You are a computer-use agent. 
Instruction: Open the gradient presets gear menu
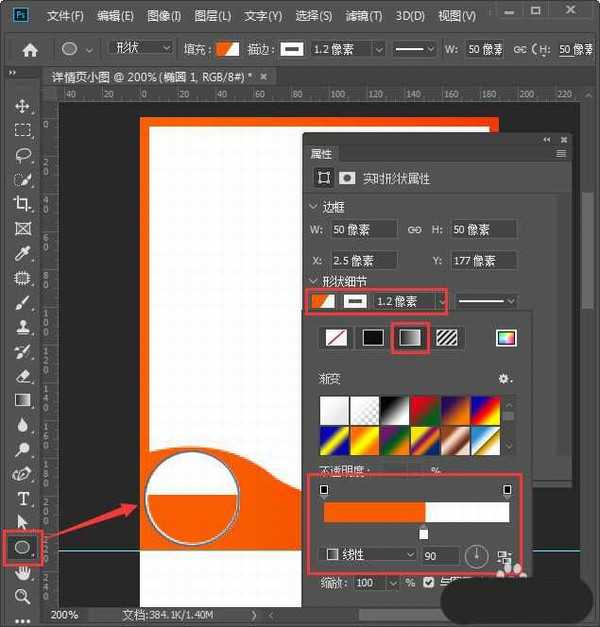click(505, 379)
